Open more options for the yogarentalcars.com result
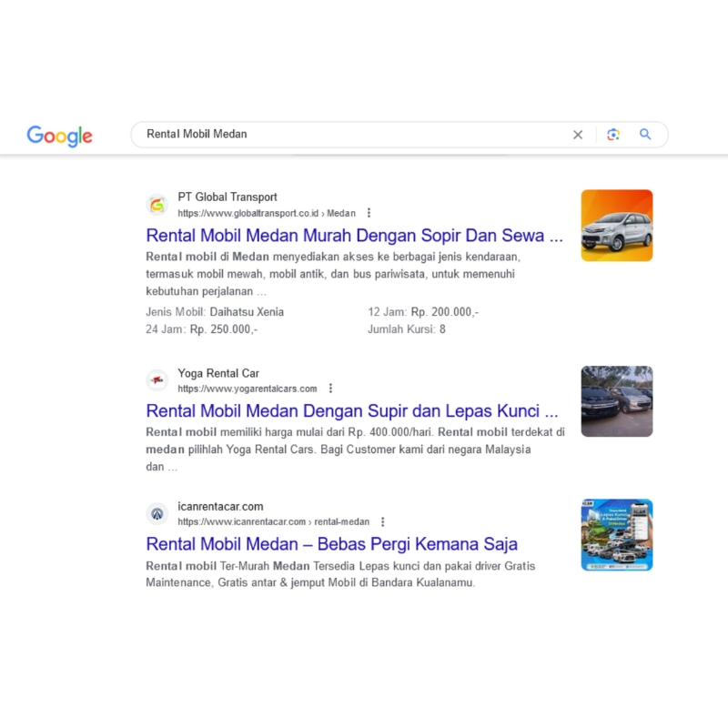Screen dimensions: 728x728 (x=330, y=389)
